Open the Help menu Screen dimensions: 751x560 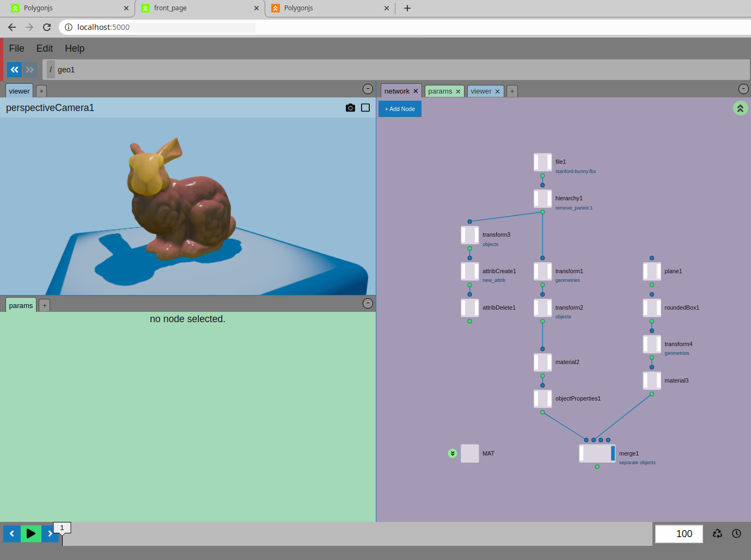(x=75, y=48)
